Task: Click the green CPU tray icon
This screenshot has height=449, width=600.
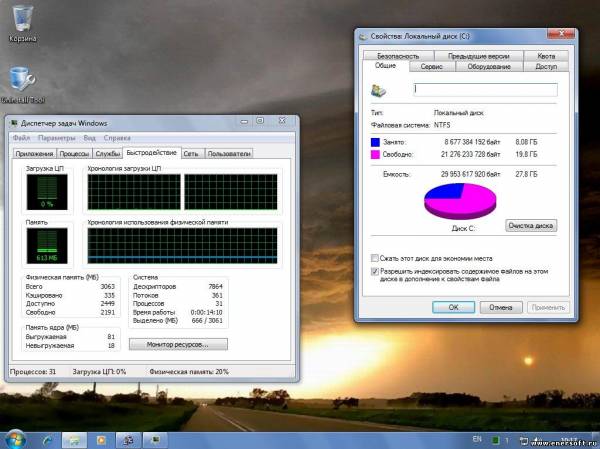Action: click(x=495, y=440)
